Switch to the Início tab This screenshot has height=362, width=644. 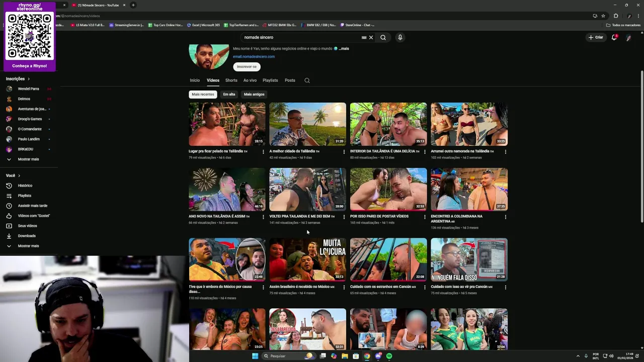point(195,80)
